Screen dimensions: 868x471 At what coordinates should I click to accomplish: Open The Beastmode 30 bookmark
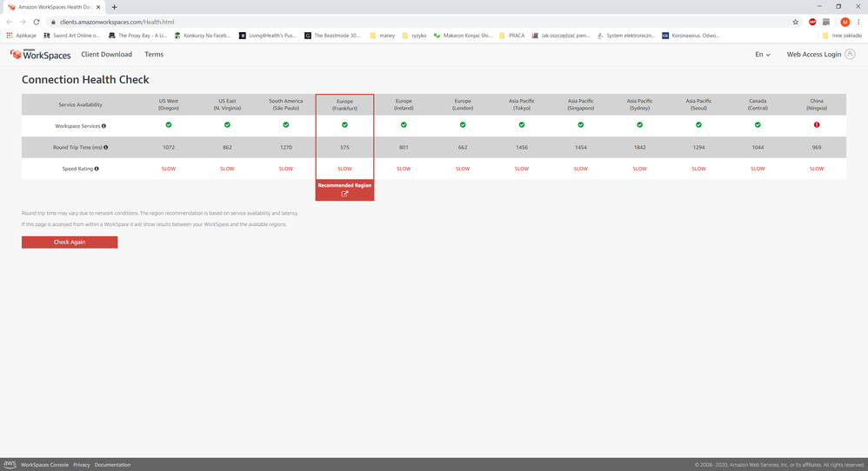(x=332, y=36)
